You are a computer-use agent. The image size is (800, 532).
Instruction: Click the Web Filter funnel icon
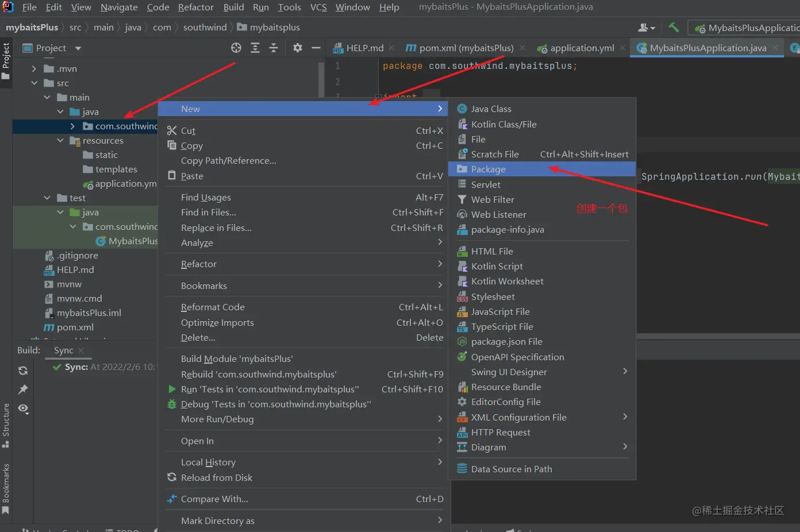pos(461,199)
